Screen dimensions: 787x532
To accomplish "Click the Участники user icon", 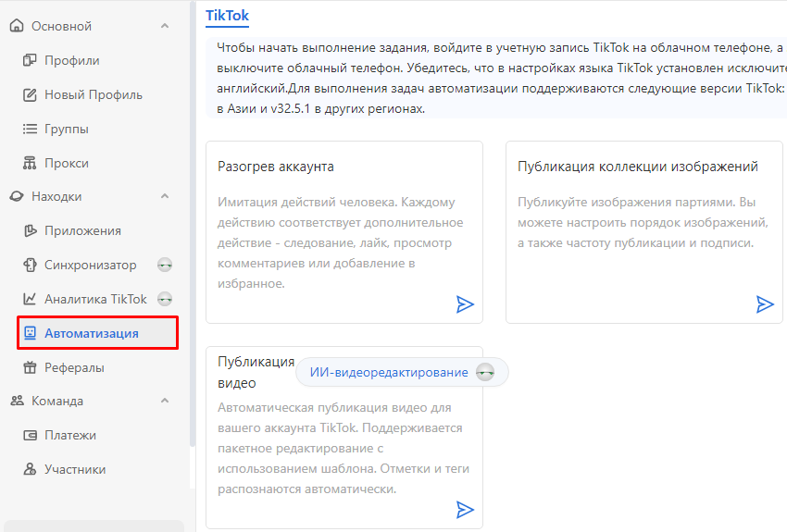I will pyautogui.click(x=30, y=469).
